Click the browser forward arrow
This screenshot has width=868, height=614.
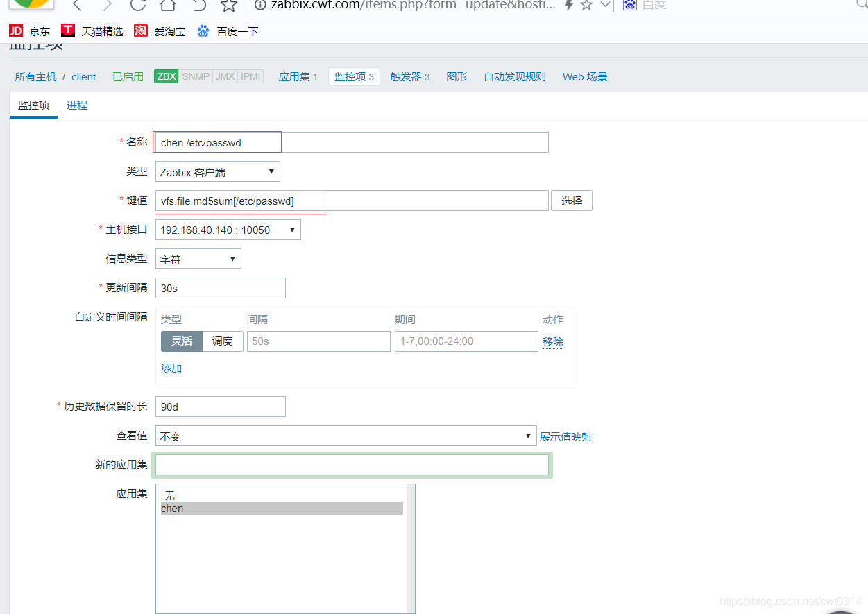coord(107,6)
